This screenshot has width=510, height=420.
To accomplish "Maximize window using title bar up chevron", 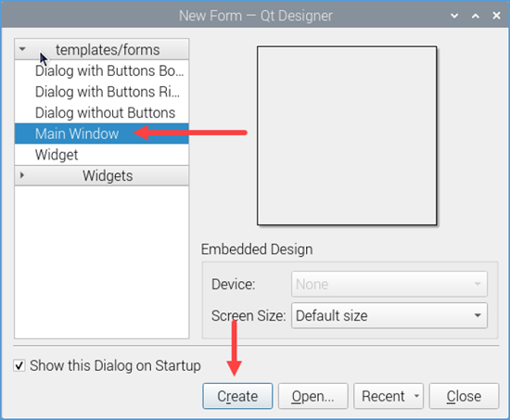I will pos(476,16).
